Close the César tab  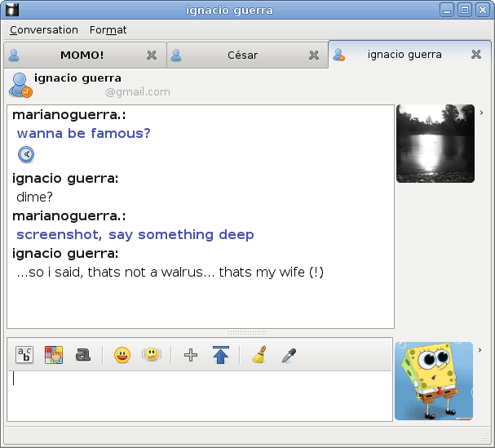(x=314, y=55)
